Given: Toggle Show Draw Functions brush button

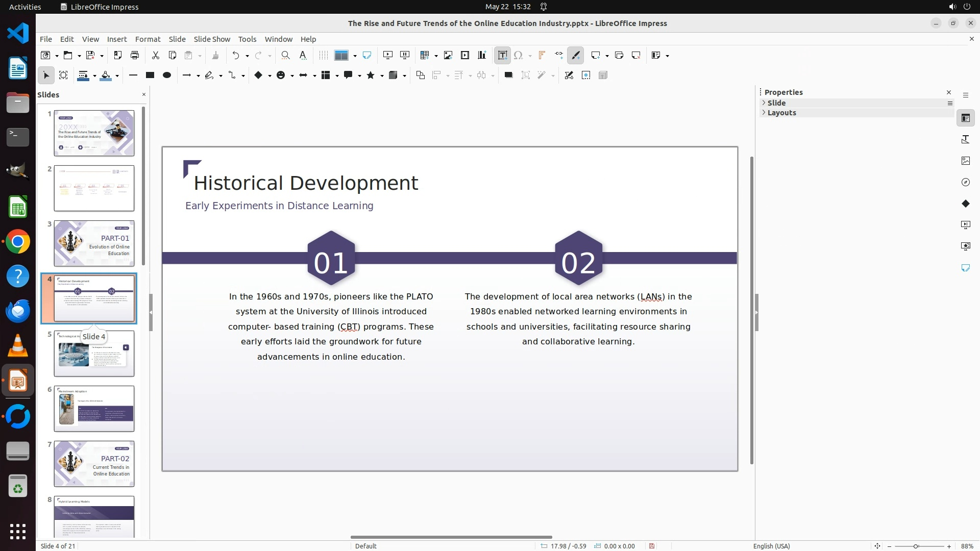Looking at the screenshot, I should [576, 55].
